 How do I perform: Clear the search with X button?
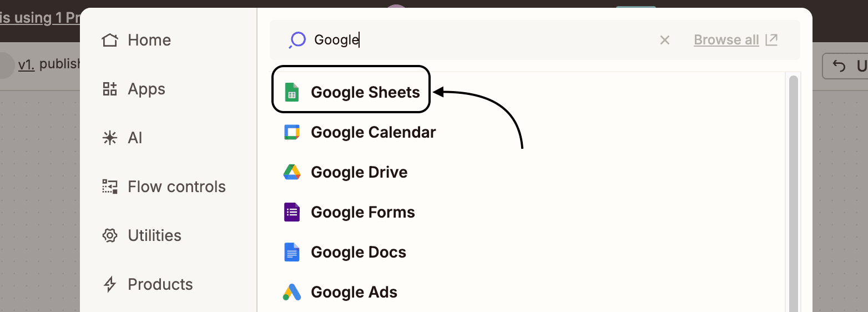[x=664, y=40]
